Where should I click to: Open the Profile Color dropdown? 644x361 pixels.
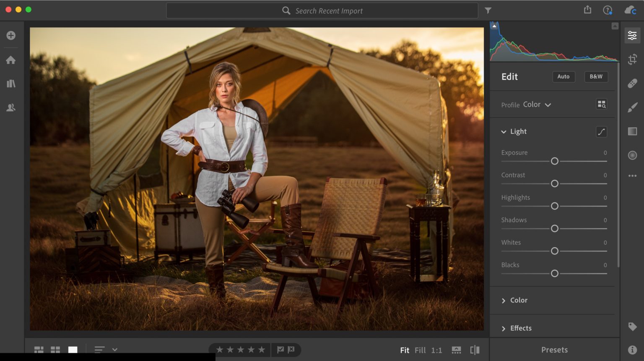coord(537,105)
